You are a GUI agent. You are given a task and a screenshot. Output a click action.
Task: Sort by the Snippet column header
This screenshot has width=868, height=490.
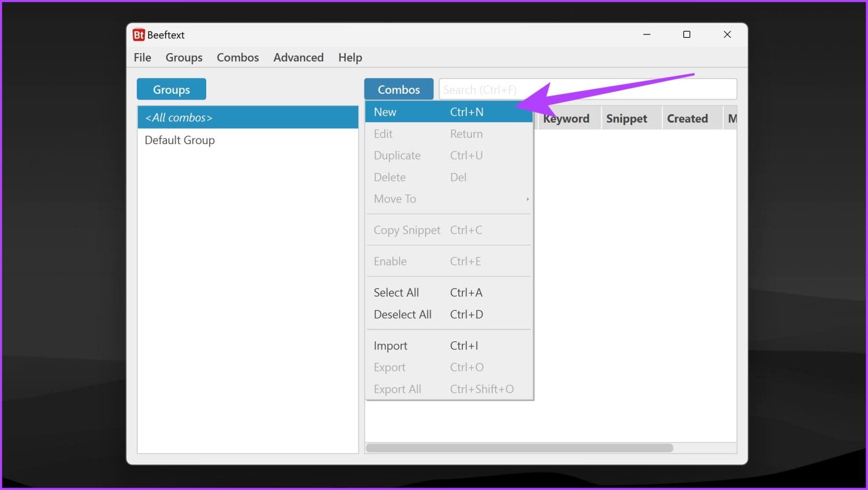pyautogui.click(x=626, y=118)
